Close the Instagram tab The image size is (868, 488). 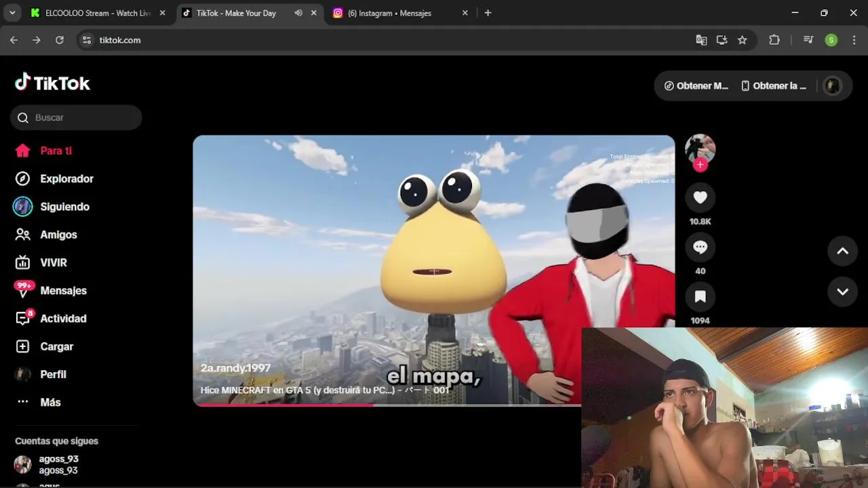point(465,13)
